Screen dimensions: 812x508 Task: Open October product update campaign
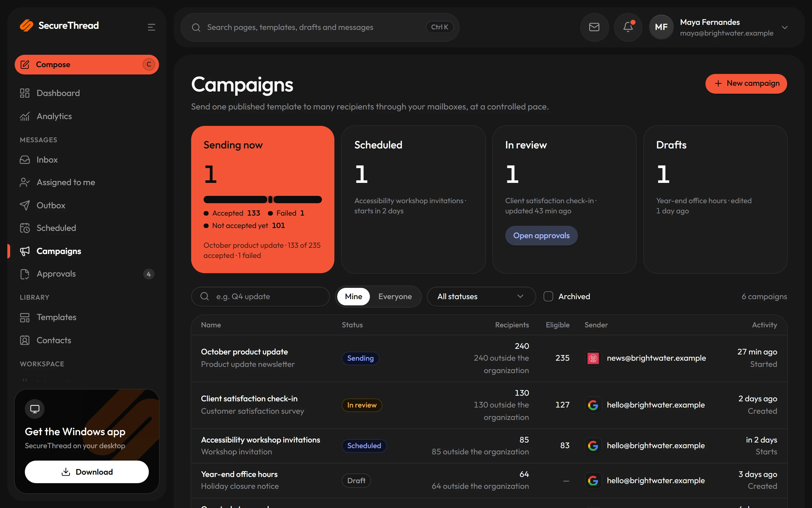(489, 358)
